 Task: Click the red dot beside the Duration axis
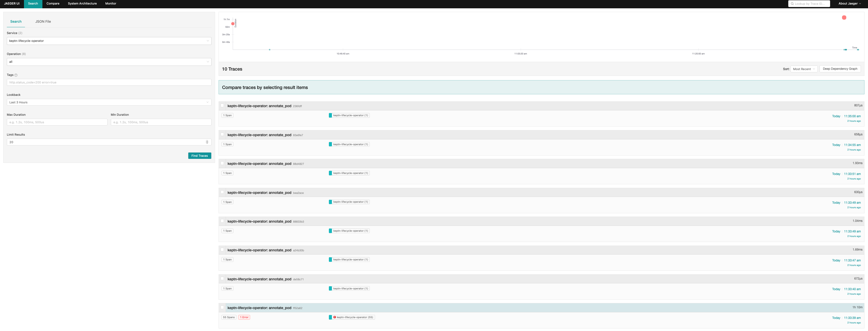[x=233, y=23]
